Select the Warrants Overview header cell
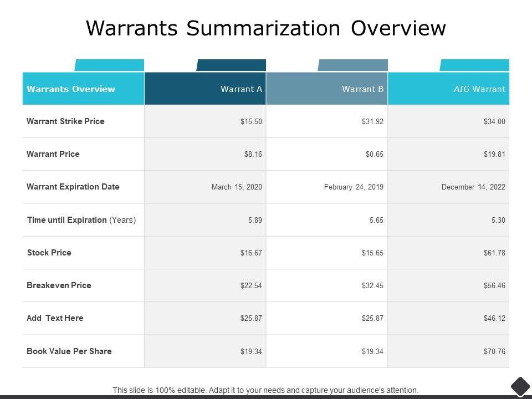Image resolution: width=532 pixels, height=399 pixels. 71,89
